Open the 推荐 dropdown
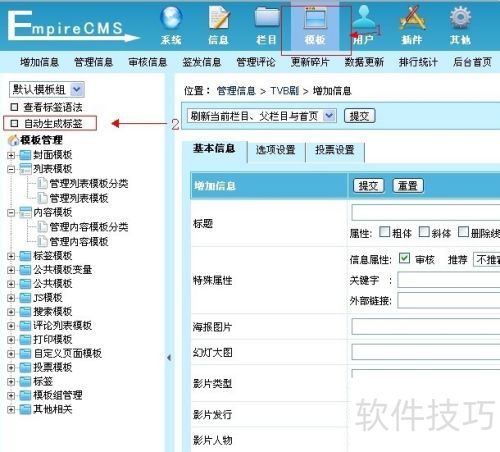The width and height of the screenshot is (500, 452). 487,259
